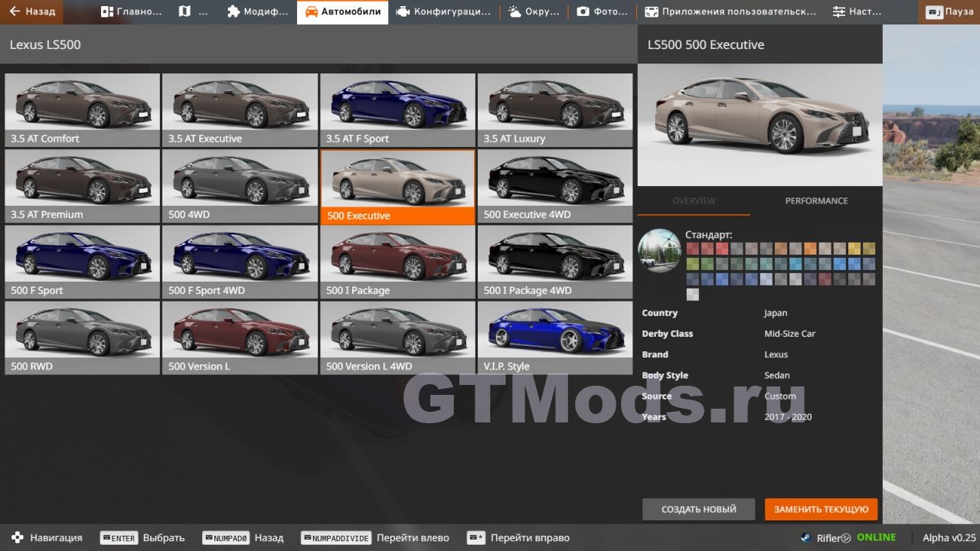The height and width of the screenshot is (551, 980).
Task: Pick the first red paint swatch
Action: pos(692,249)
